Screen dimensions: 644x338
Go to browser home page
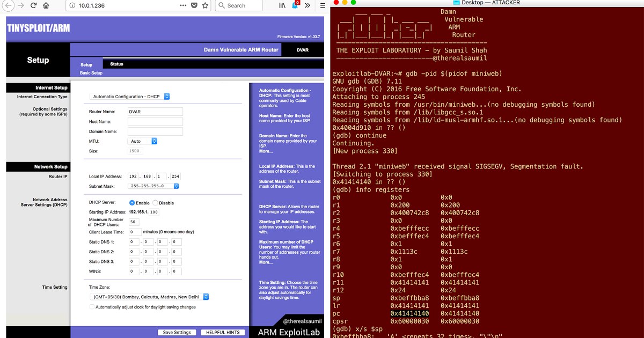pyautogui.click(x=46, y=6)
